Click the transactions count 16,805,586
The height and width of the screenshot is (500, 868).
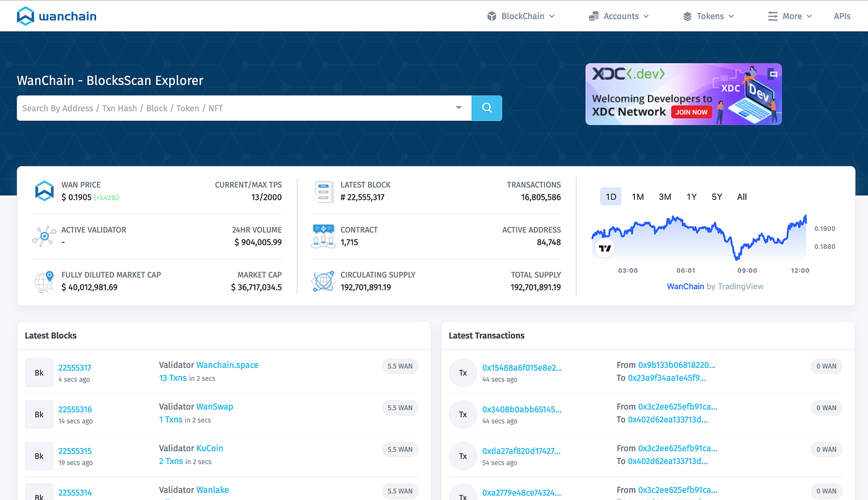[x=541, y=197]
